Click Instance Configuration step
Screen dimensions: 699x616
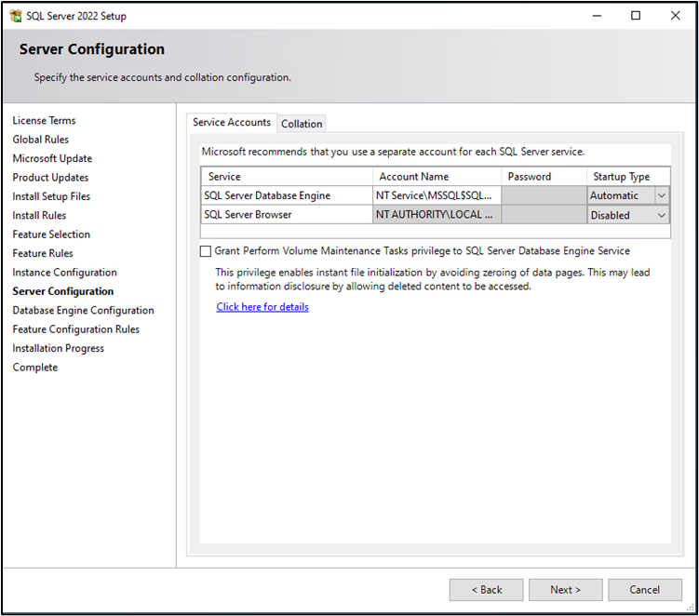point(64,273)
